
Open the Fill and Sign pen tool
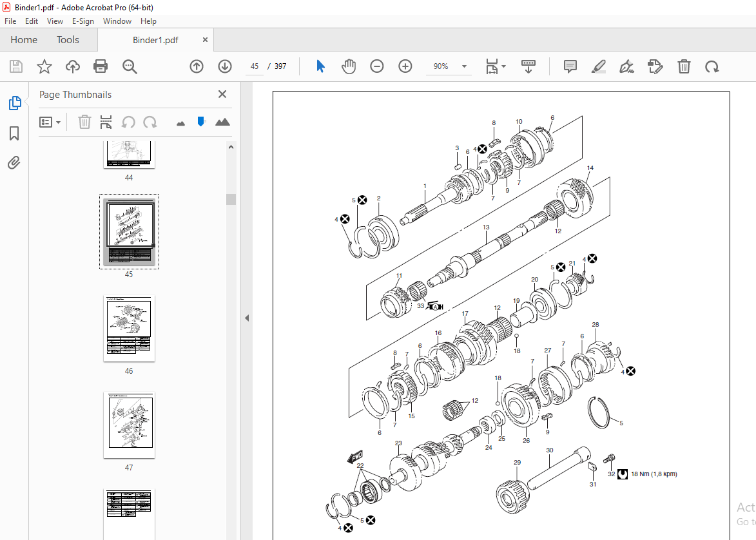click(x=626, y=66)
